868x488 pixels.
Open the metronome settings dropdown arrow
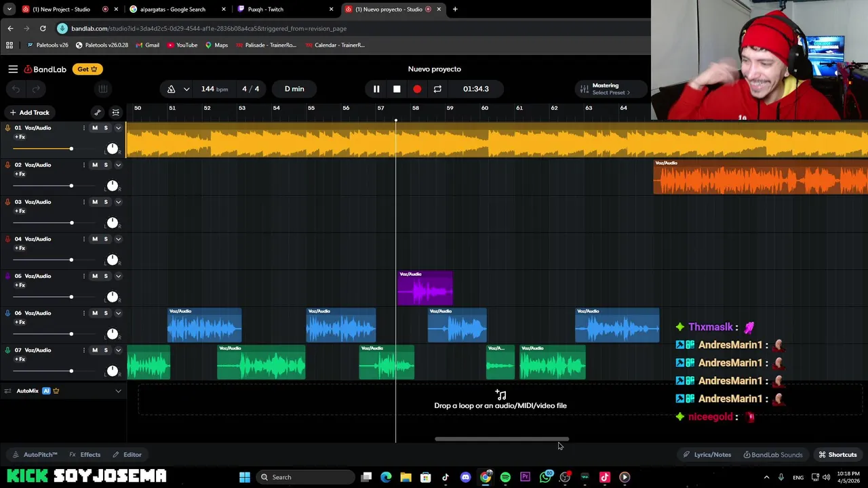186,89
